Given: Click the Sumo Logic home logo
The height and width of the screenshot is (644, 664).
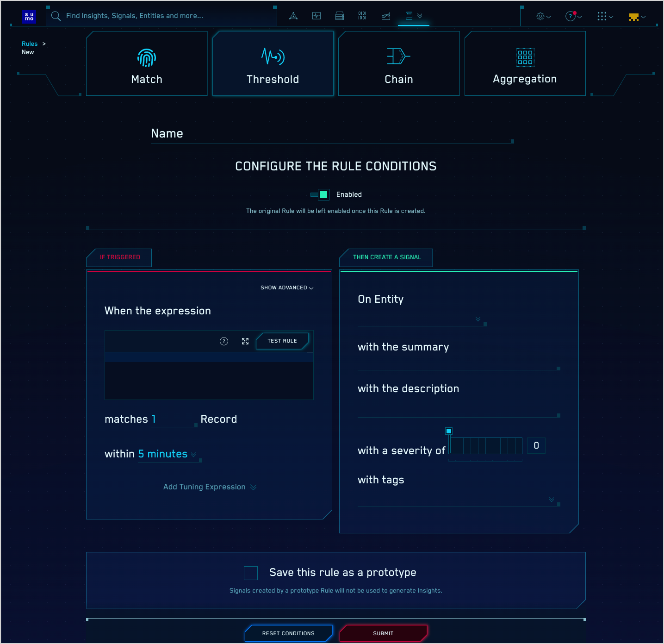Looking at the screenshot, I should click(29, 17).
